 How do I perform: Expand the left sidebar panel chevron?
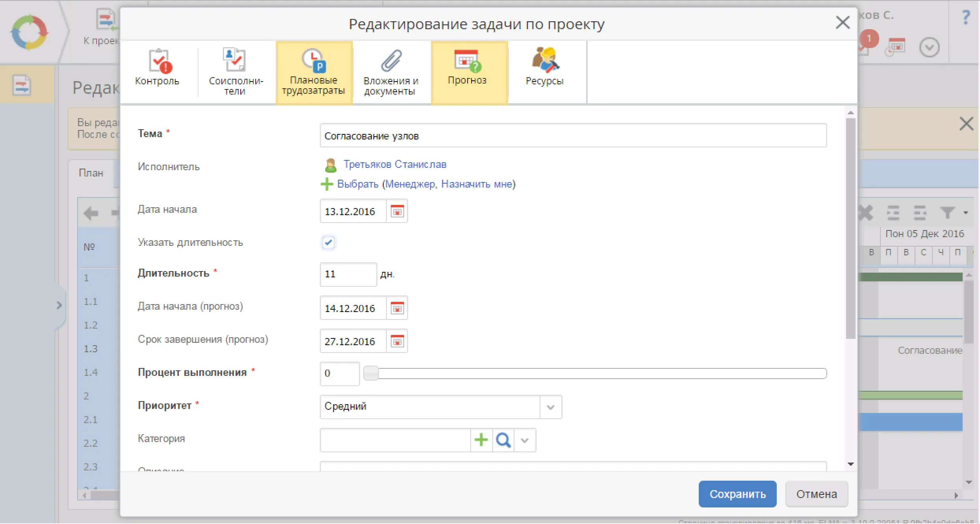59,305
